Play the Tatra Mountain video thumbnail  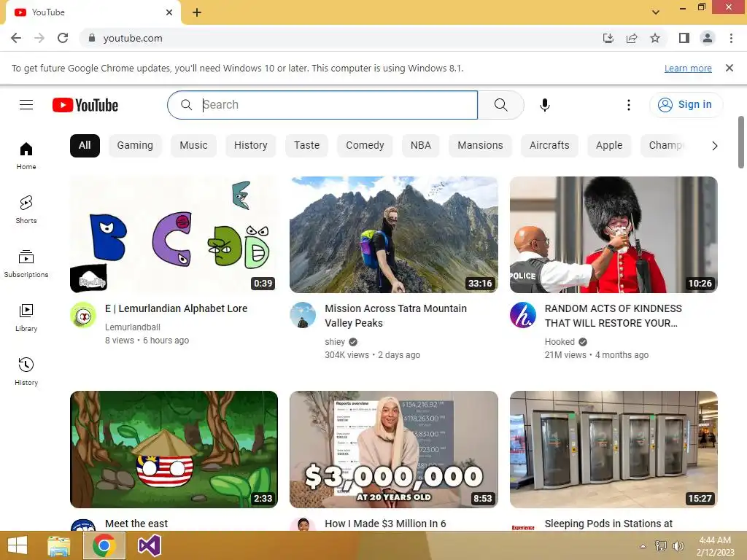coord(394,235)
